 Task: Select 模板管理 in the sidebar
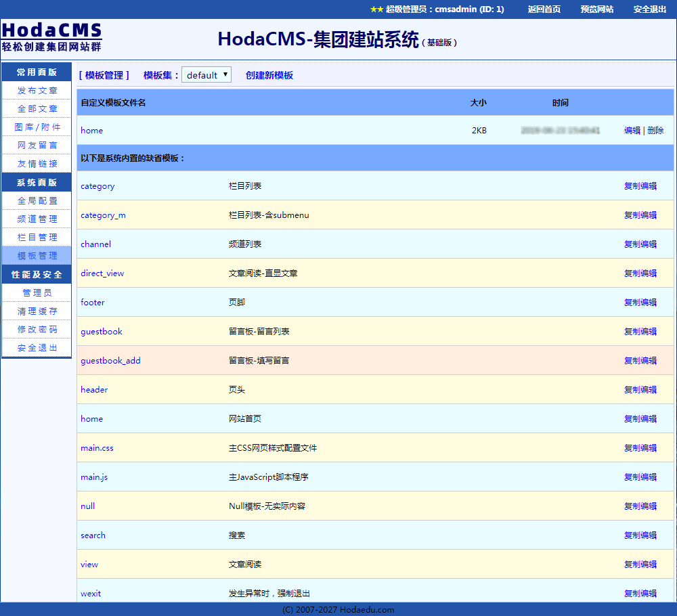[x=37, y=256]
